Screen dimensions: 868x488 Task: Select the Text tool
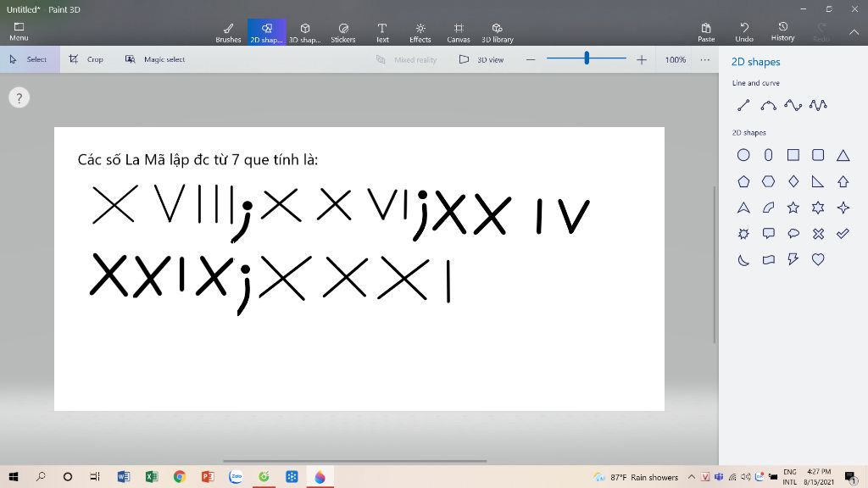[382, 33]
